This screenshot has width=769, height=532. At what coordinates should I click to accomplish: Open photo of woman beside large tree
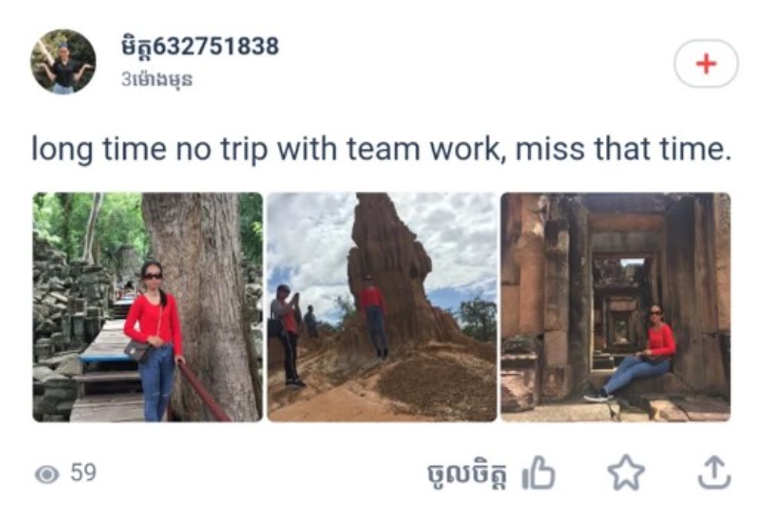coord(148,307)
